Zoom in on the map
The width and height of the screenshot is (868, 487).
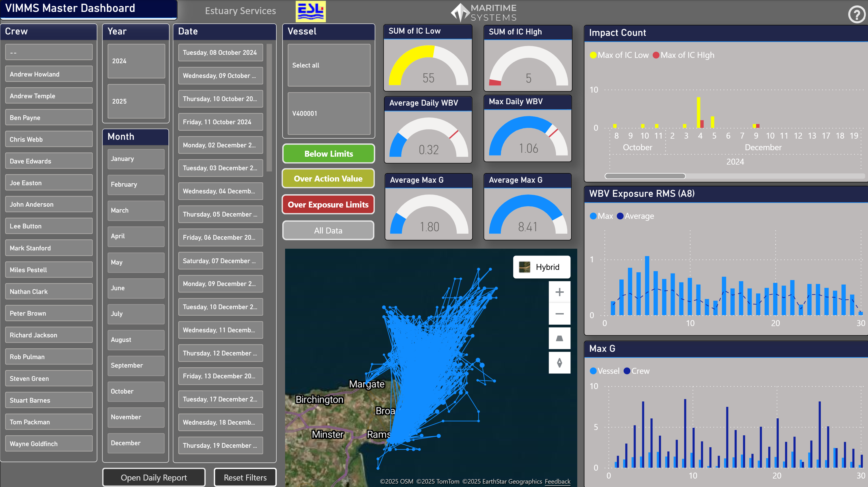(x=559, y=292)
